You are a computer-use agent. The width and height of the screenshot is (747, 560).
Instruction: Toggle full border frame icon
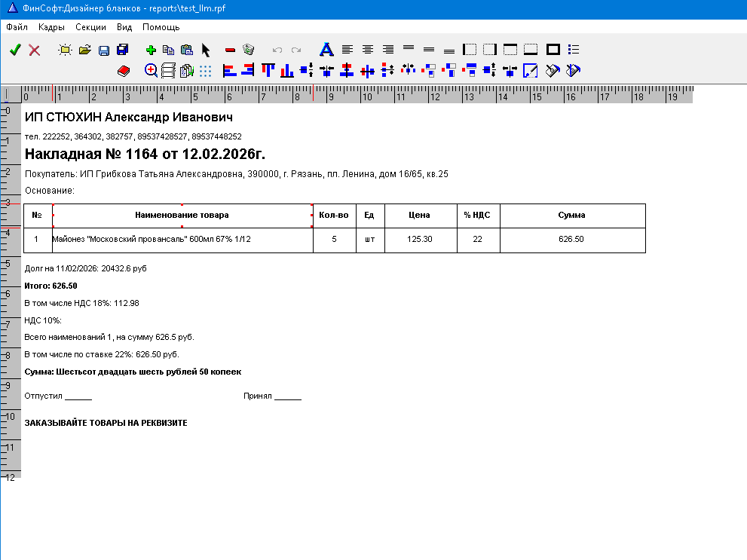coord(553,50)
